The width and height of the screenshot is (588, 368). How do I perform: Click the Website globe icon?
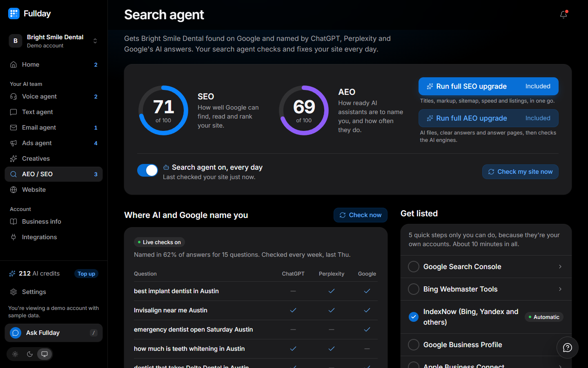(13, 190)
